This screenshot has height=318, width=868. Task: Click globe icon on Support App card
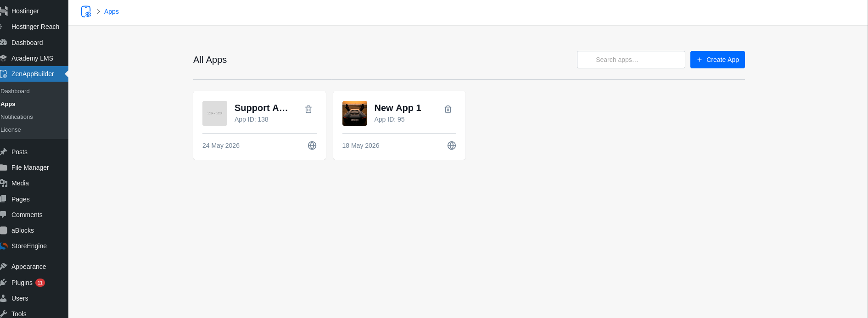[312, 145]
